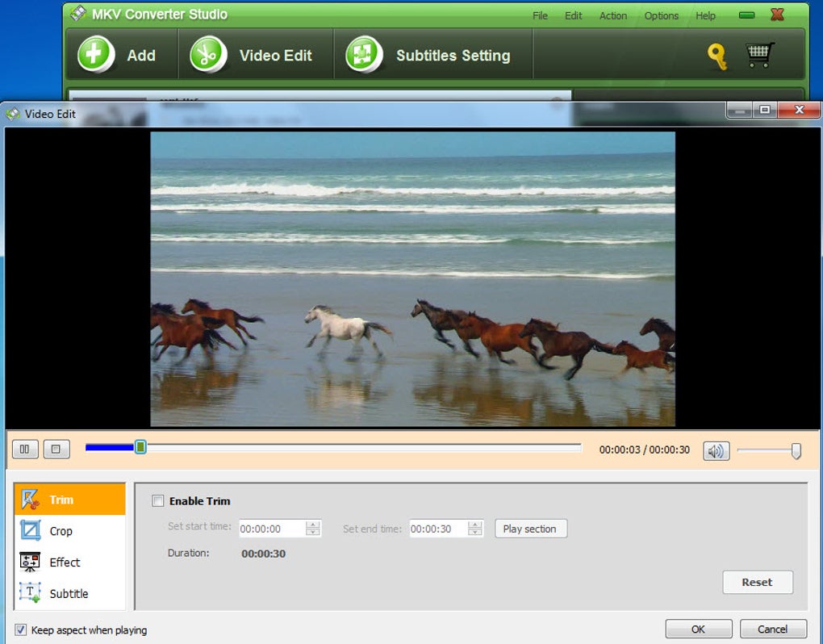Click the Duration value 00:00:30
Image resolution: width=823 pixels, height=644 pixels.
tap(264, 554)
